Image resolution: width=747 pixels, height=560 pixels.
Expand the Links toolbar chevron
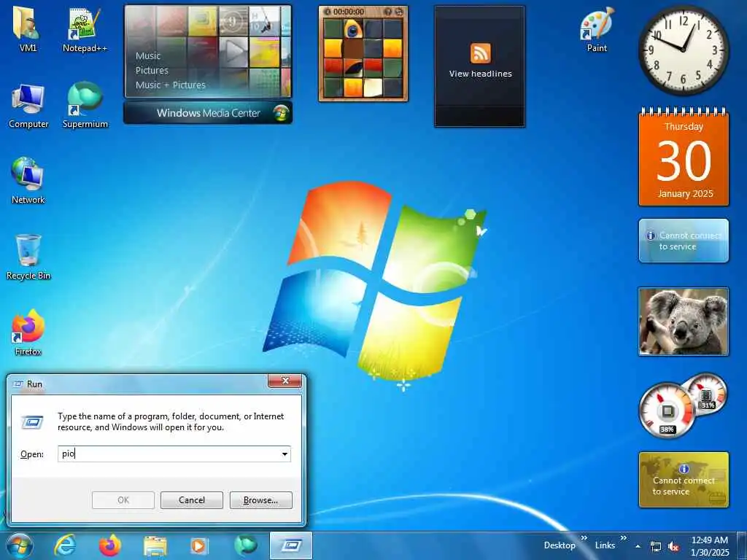pyautogui.click(x=623, y=539)
